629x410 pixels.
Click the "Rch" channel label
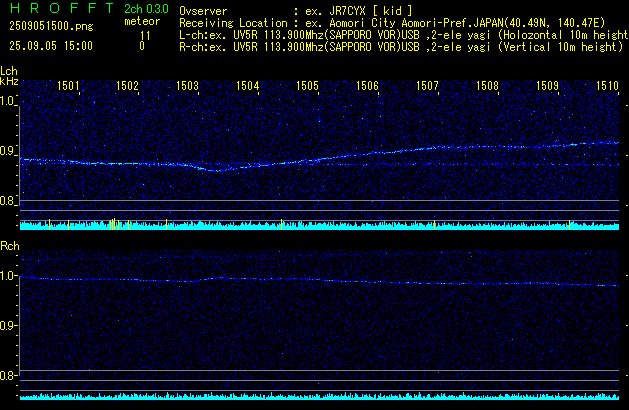10,246
